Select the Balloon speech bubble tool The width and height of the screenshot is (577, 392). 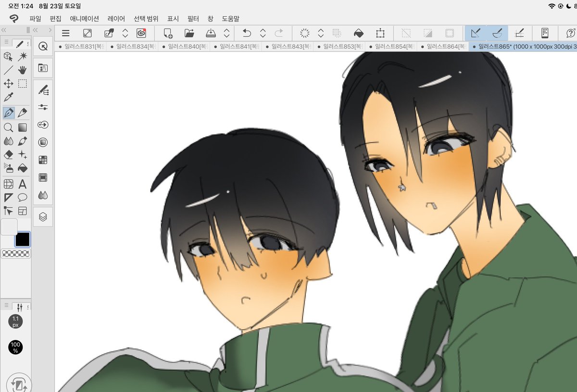pos(22,197)
